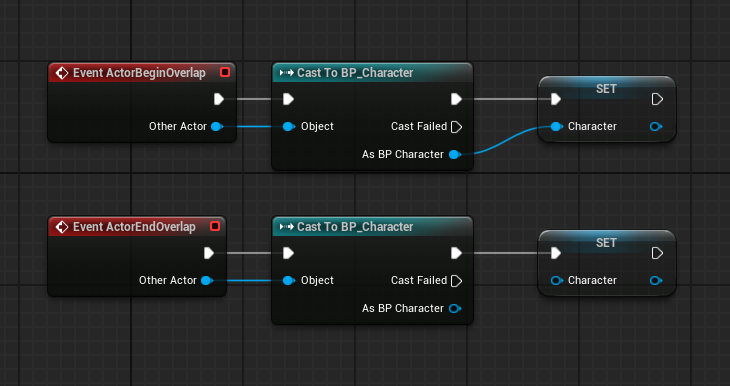Image resolution: width=730 pixels, height=386 pixels.
Task: Click Character output pin on upper SET node
Action: click(x=656, y=126)
